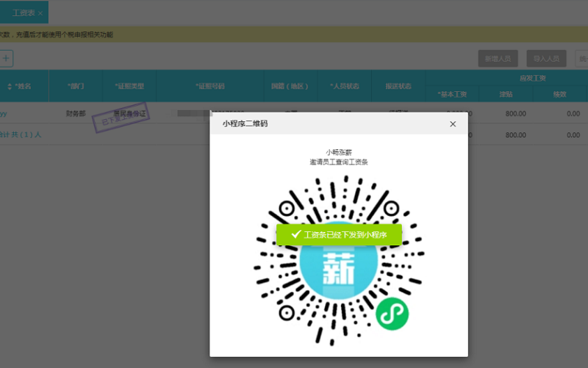Click the 证照号码 column header

[210, 86]
